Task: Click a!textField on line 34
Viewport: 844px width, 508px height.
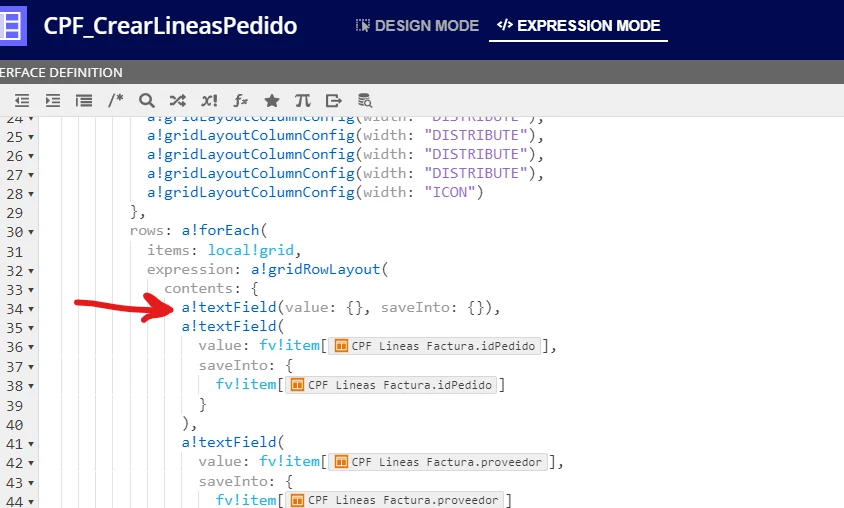Action: [x=229, y=307]
